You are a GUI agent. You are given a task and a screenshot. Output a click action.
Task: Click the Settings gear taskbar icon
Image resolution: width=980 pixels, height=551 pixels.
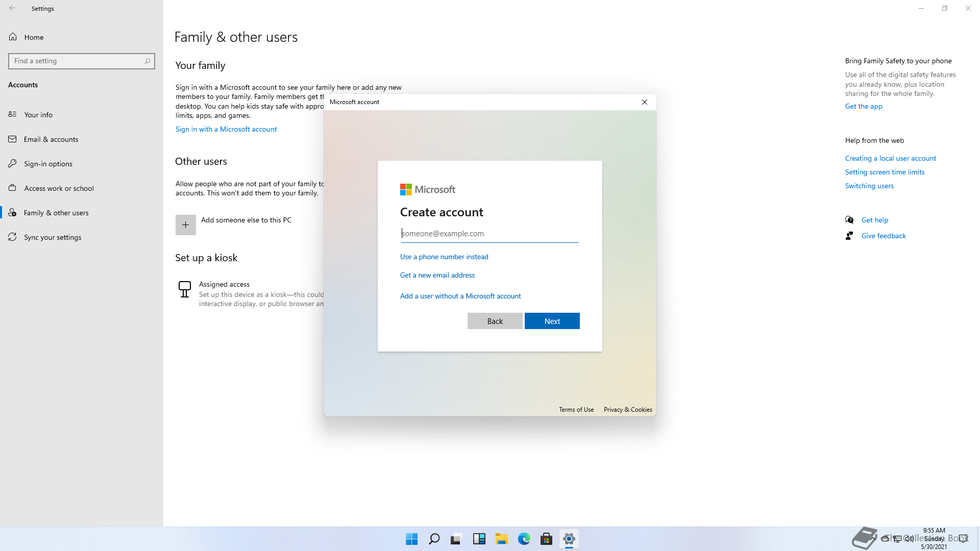(x=569, y=539)
